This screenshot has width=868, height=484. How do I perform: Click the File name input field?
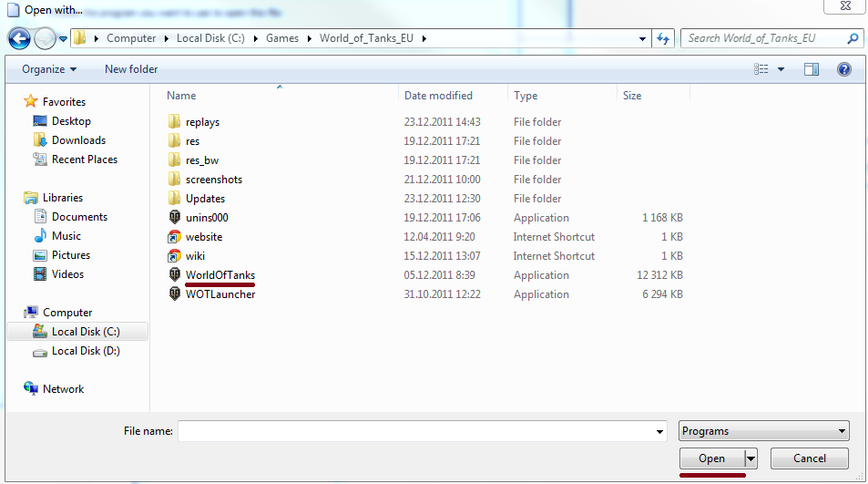[415, 431]
